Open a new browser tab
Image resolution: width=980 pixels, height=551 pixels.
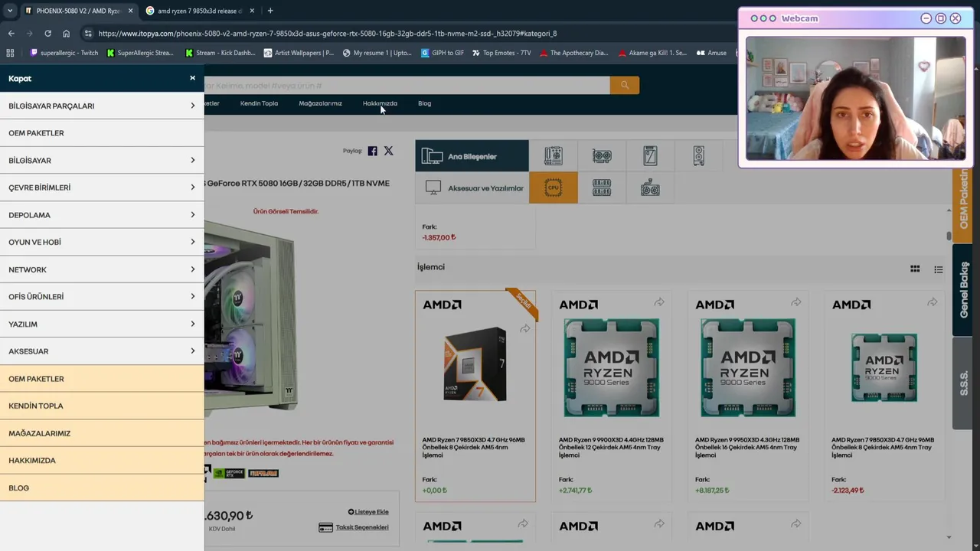[x=270, y=11]
